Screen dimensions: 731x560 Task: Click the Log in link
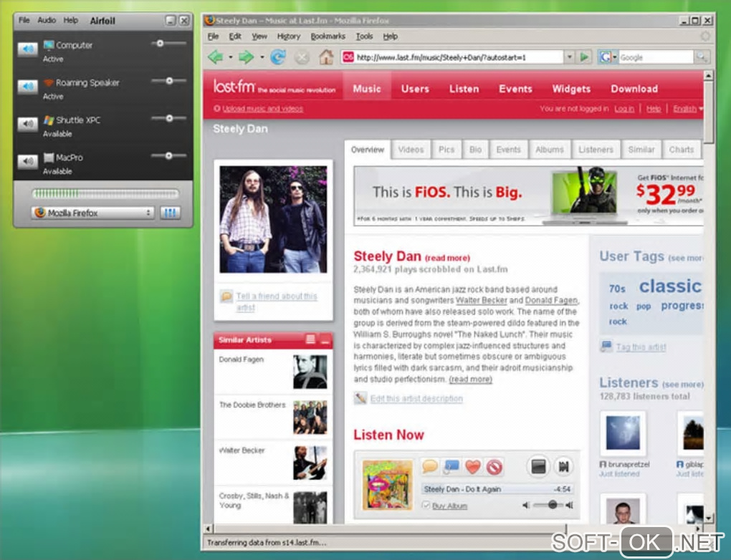click(x=623, y=109)
